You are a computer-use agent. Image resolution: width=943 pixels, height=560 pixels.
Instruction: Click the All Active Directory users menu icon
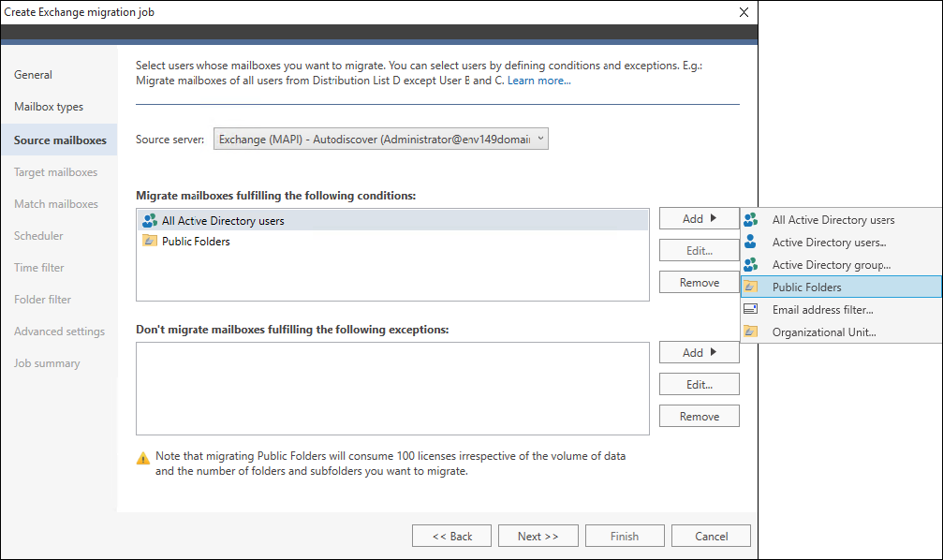[750, 219]
